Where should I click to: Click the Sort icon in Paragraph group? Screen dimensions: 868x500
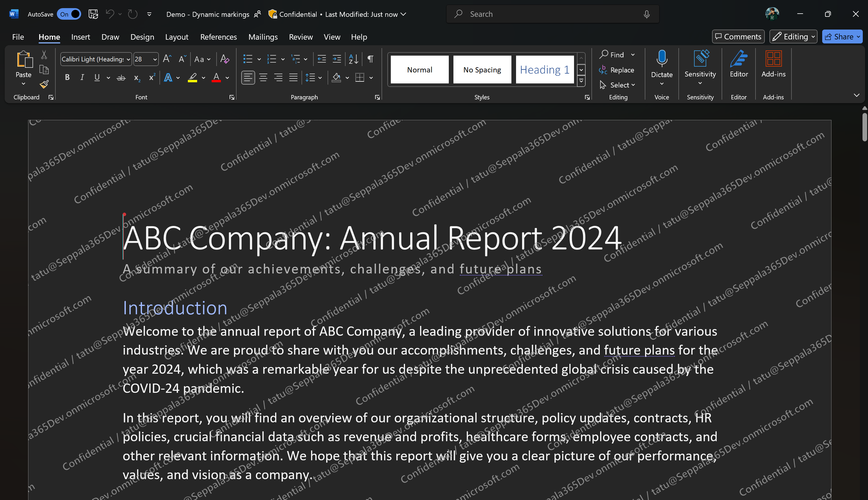pos(353,59)
